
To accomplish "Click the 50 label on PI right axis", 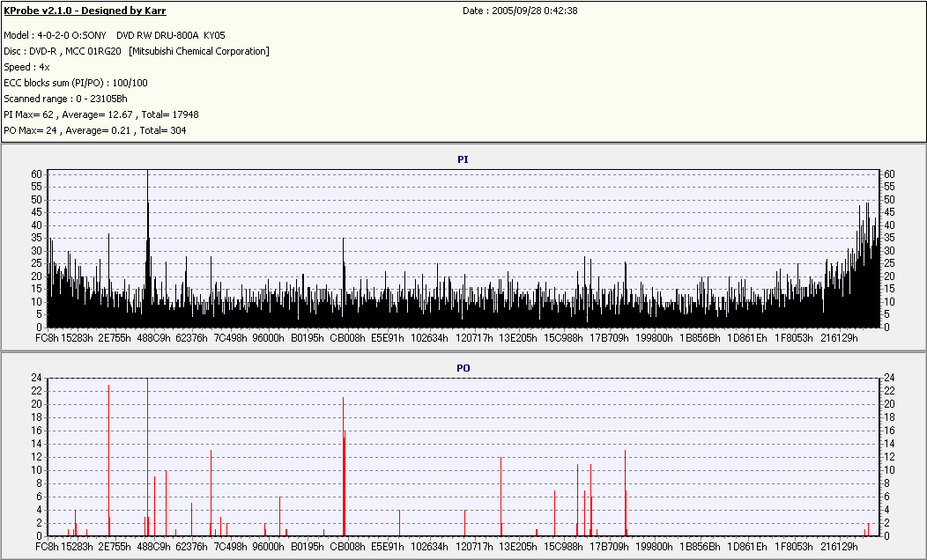I will click(889, 200).
